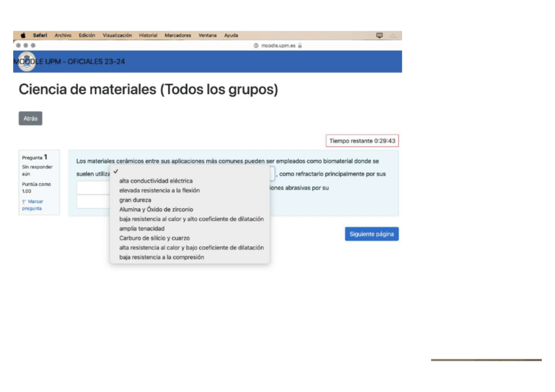Click the screen mirroring icon in menu bar
Image resolution: width=555 pixels, height=392 pixels.
pos(380,35)
